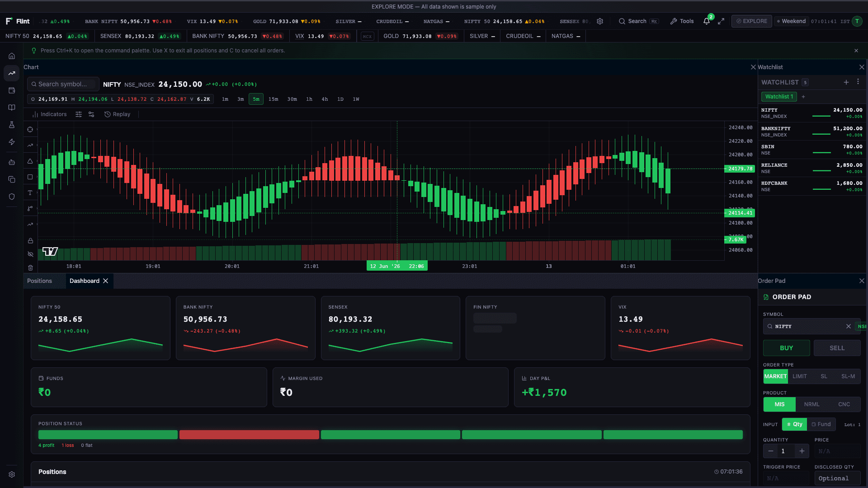Open the lightning bolt icon in sidebar
The image size is (868, 488).
point(12,142)
